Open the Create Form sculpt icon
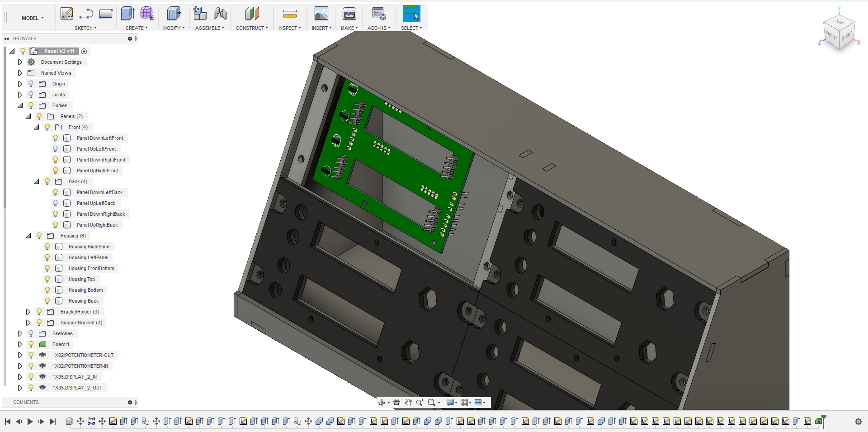The image size is (868, 432). 147,14
